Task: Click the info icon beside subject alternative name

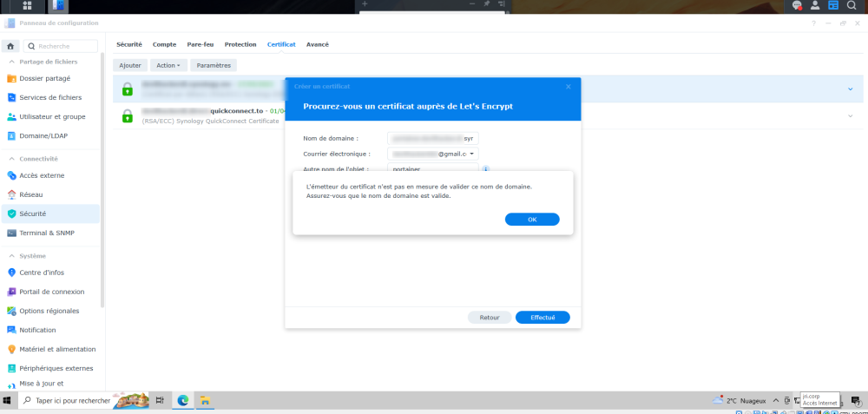Action: click(x=485, y=168)
